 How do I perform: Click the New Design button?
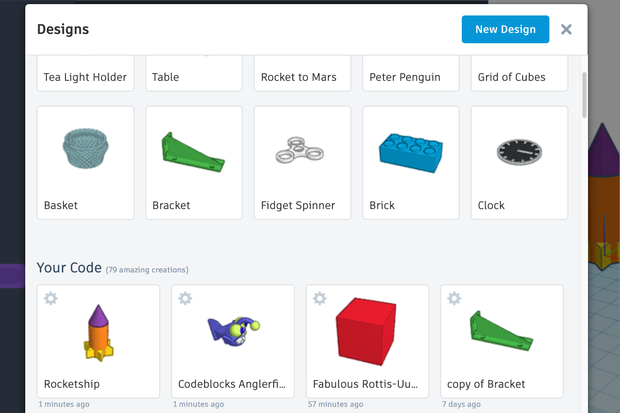(505, 29)
